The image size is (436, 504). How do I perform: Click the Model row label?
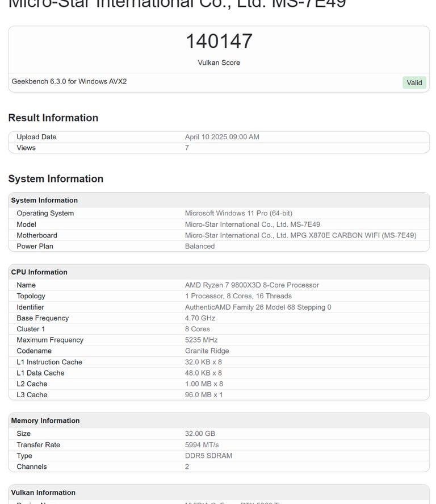[x=26, y=224]
